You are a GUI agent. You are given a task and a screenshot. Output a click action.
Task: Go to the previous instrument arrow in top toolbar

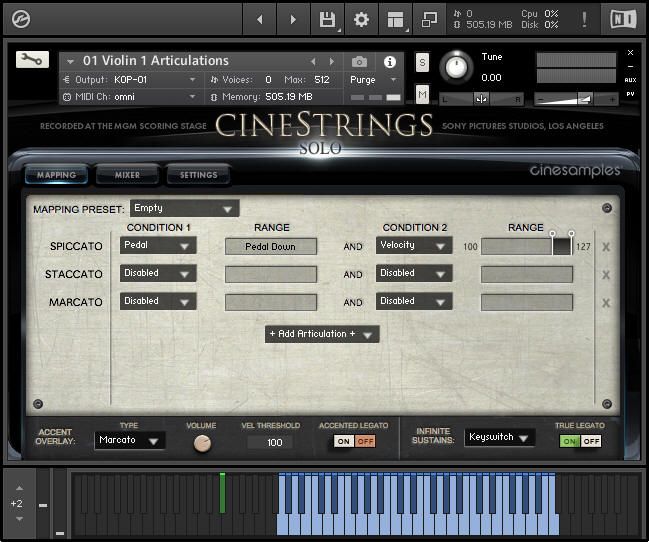pos(260,19)
